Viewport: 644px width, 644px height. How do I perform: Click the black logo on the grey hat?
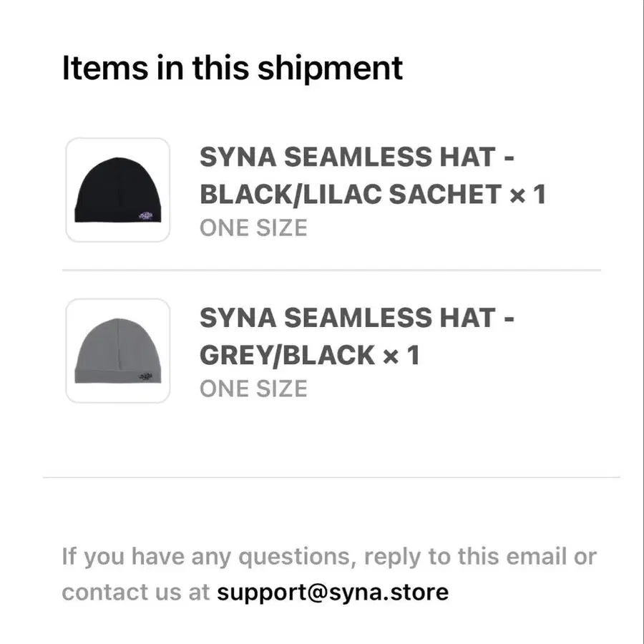tap(146, 376)
